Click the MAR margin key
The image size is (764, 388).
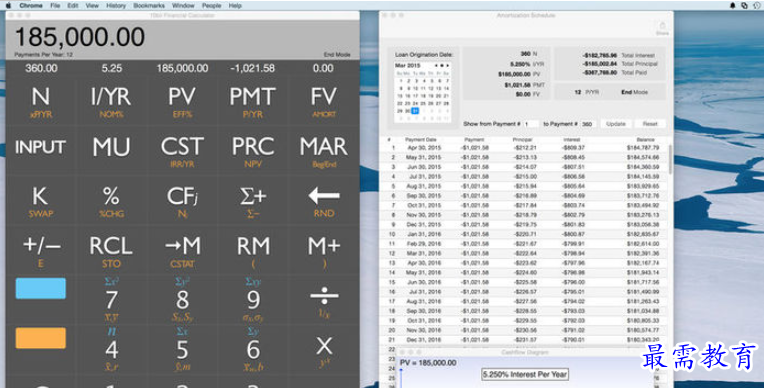coord(324,151)
